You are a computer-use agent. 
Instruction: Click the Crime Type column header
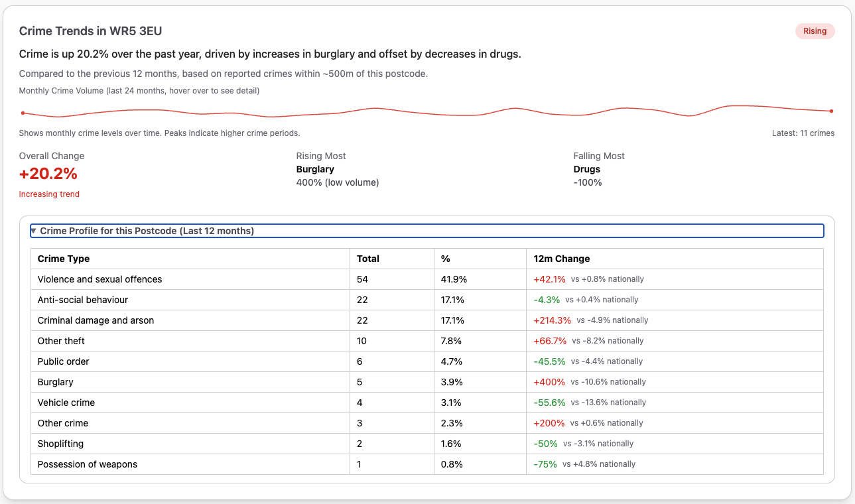pyautogui.click(x=64, y=259)
